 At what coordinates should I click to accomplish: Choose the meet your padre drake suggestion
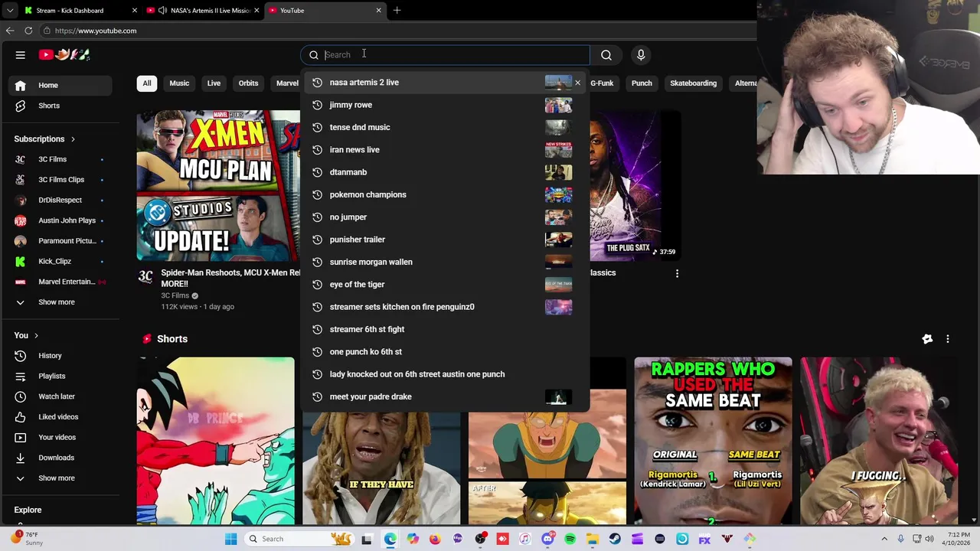[x=445, y=396]
